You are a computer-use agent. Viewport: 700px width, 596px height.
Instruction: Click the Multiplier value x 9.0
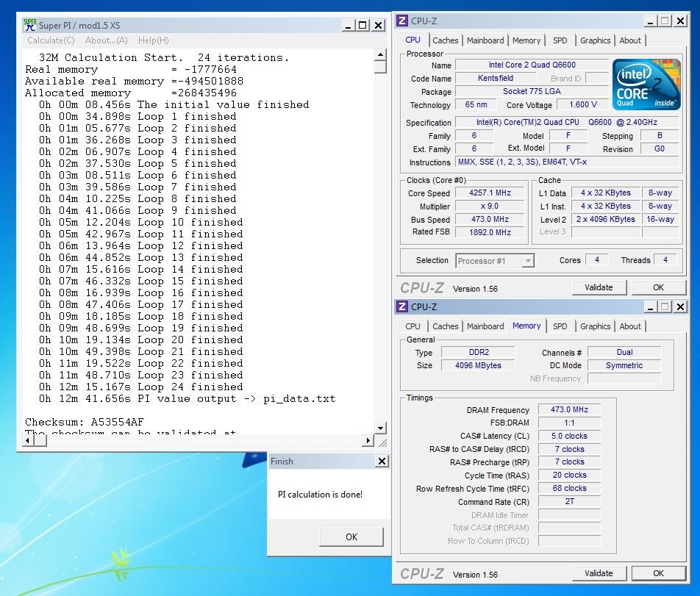click(490, 206)
